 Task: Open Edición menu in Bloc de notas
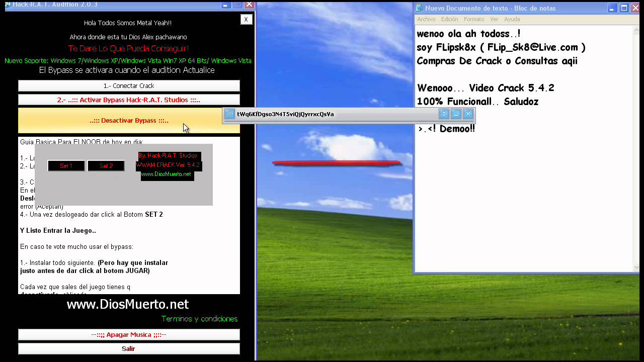(449, 19)
